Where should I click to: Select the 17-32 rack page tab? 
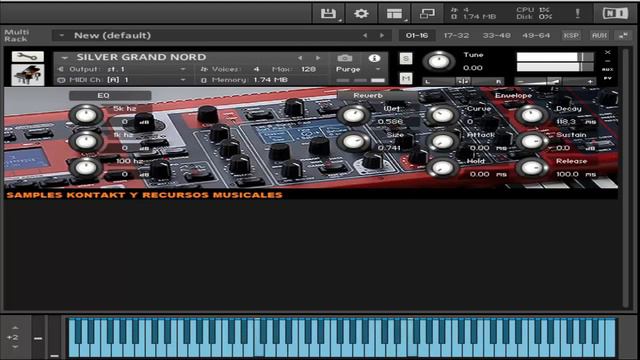point(456,36)
